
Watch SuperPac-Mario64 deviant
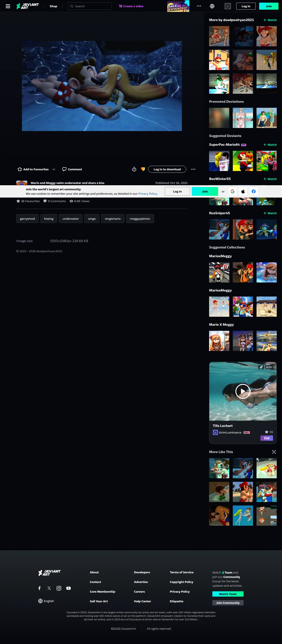(x=270, y=145)
